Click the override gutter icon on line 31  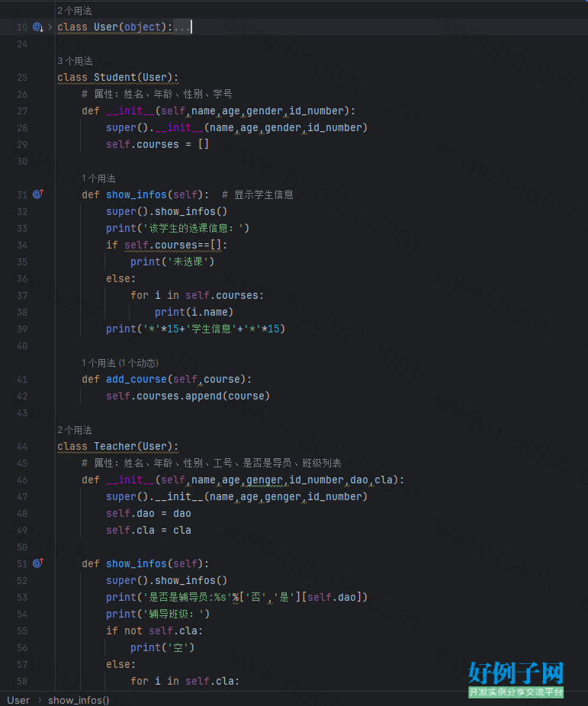coord(38,194)
